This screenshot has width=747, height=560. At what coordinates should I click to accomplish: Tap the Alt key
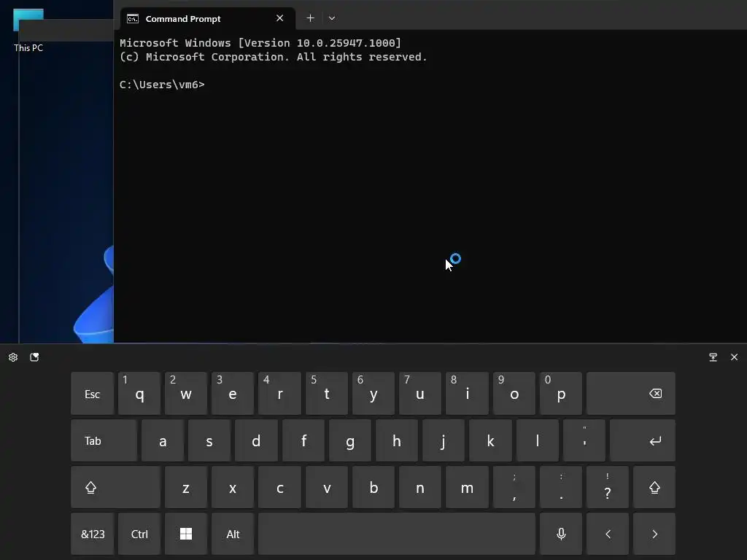click(x=233, y=534)
